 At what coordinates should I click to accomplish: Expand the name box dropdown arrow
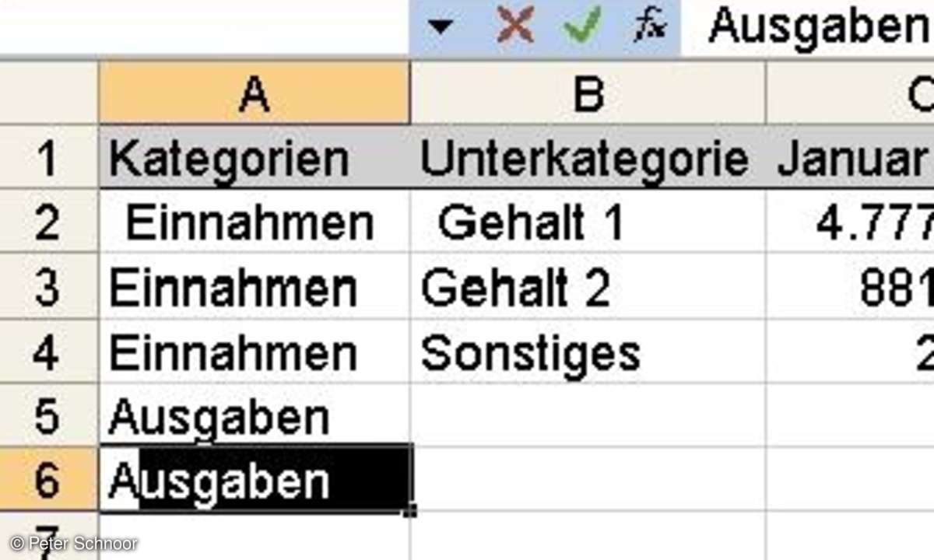point(441,27)
